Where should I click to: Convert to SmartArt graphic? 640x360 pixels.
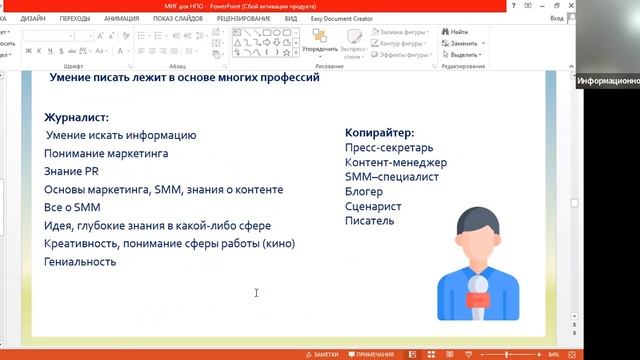point(218,54)
